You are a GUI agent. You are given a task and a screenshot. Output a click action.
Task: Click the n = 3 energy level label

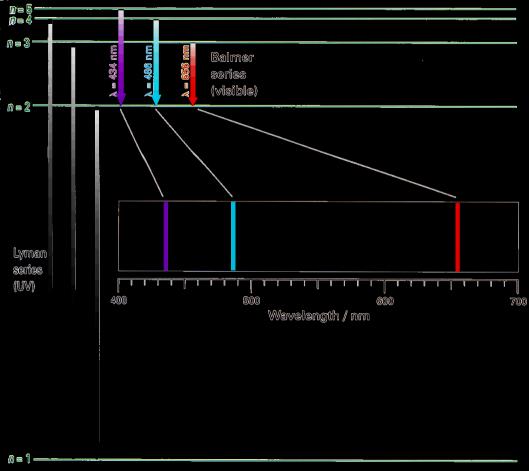(x=19, y=43)
